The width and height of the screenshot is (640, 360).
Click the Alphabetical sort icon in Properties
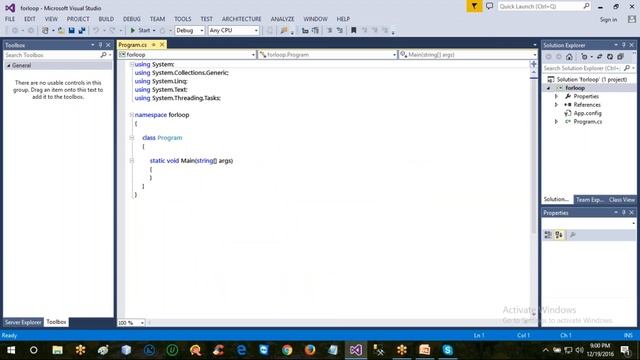pos(559,235)
